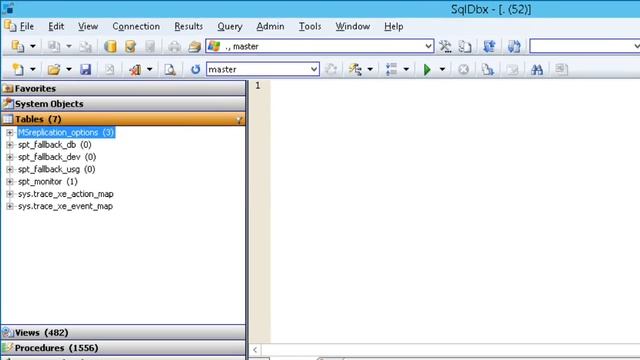Viewport: 640px width, 360px height.
Task: Open the lightning icon dropdown arrow
Action: pyautogui.click(x=370, y=69)
